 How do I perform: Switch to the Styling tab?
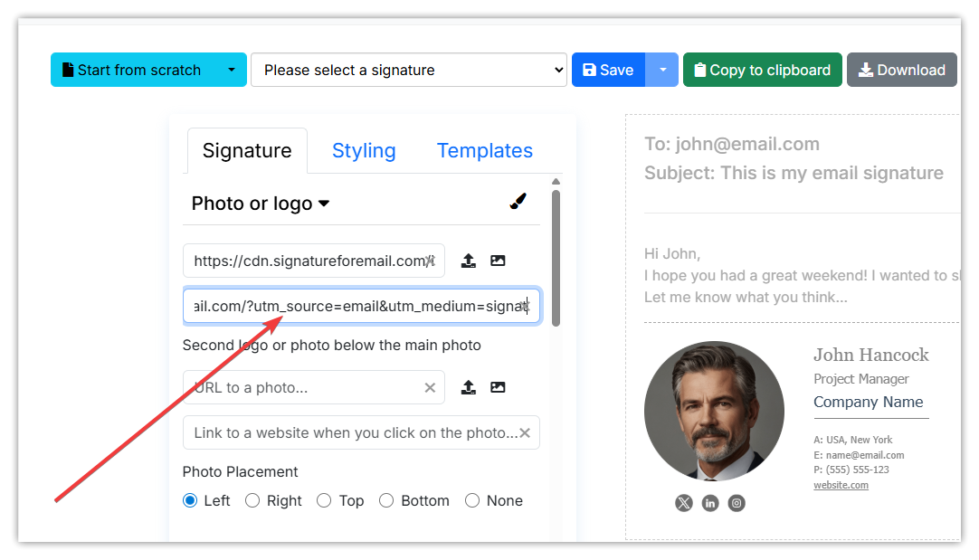click(364, 150)
